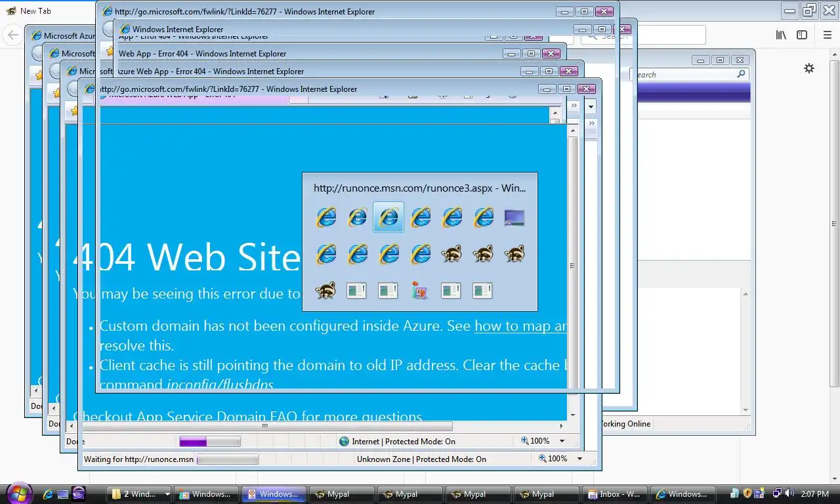Viewport: 840px width, 504px height.
Task: Click the mail window's scrollbar down arrow
Action: click(x=745, y=411)
